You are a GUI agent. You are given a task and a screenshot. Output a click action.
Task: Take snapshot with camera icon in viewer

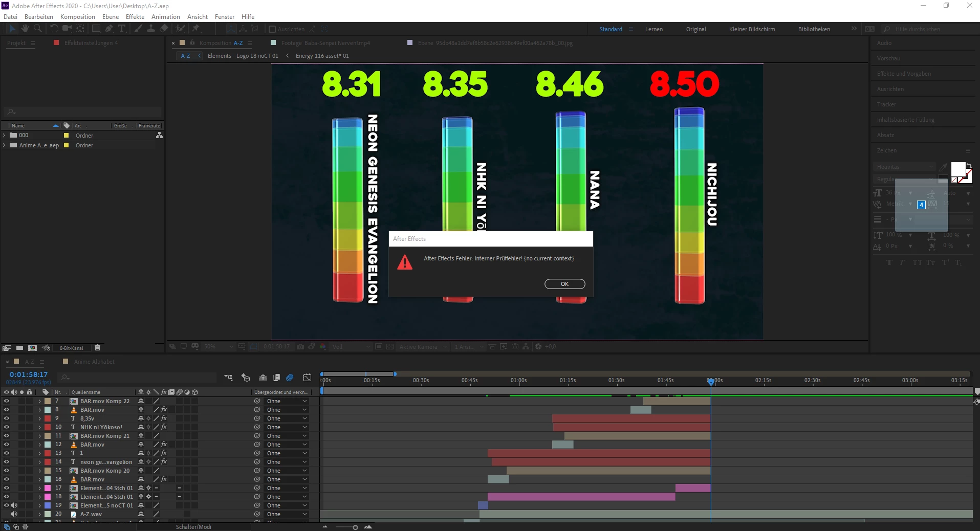pyautogui.click(x=300, y=346)
